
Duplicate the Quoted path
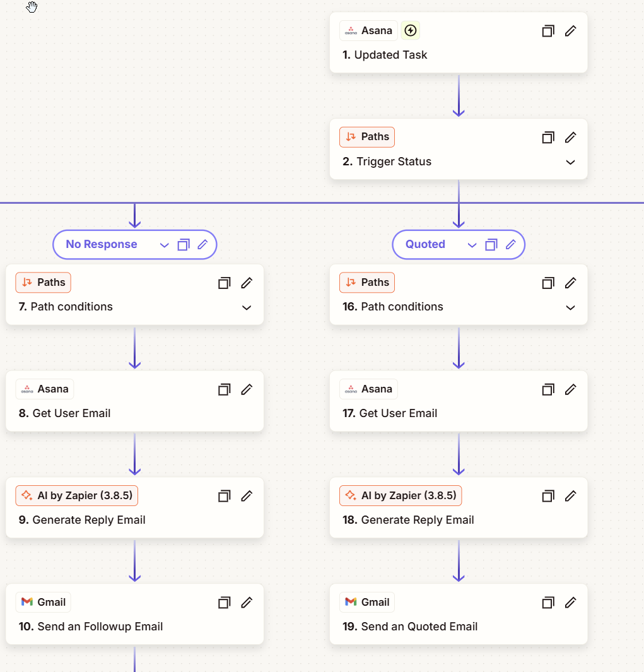pyautogui.click(x=491, y=245)
